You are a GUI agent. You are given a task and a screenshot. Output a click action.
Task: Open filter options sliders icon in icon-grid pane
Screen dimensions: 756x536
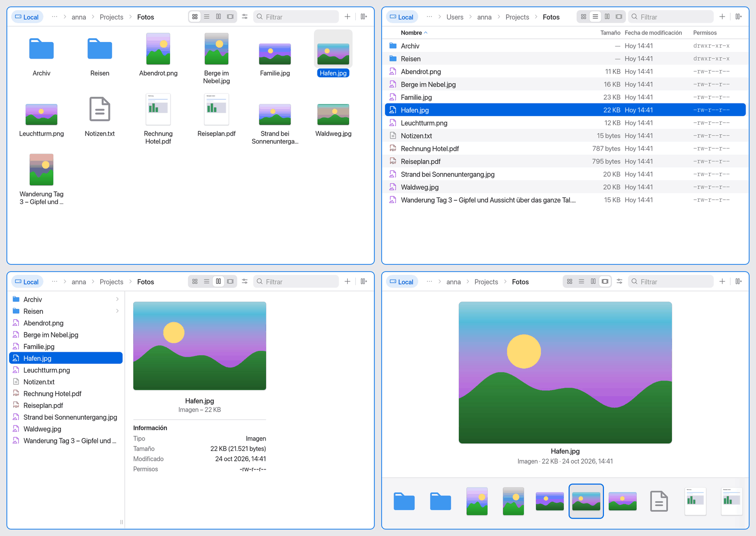pos(245,17)
